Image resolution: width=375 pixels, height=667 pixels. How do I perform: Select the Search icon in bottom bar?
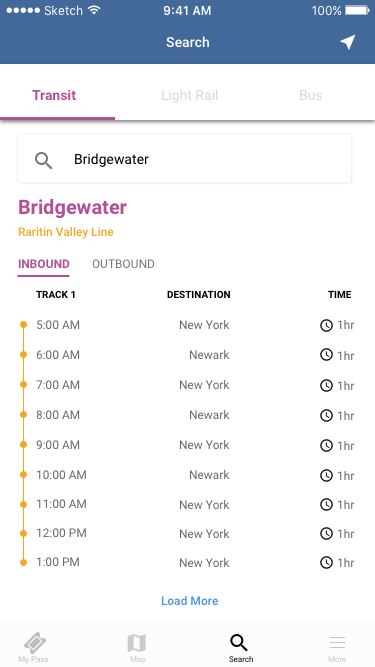(x=239, y=642)
